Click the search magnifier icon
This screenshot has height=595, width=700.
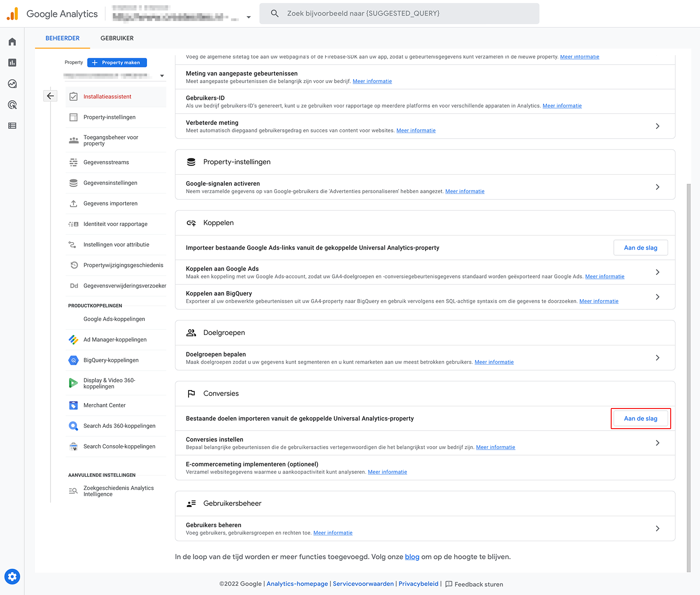pos(275,14)
